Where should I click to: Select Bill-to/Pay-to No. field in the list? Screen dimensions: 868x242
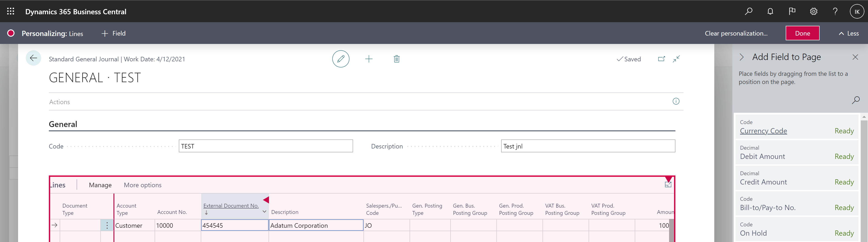797,204
